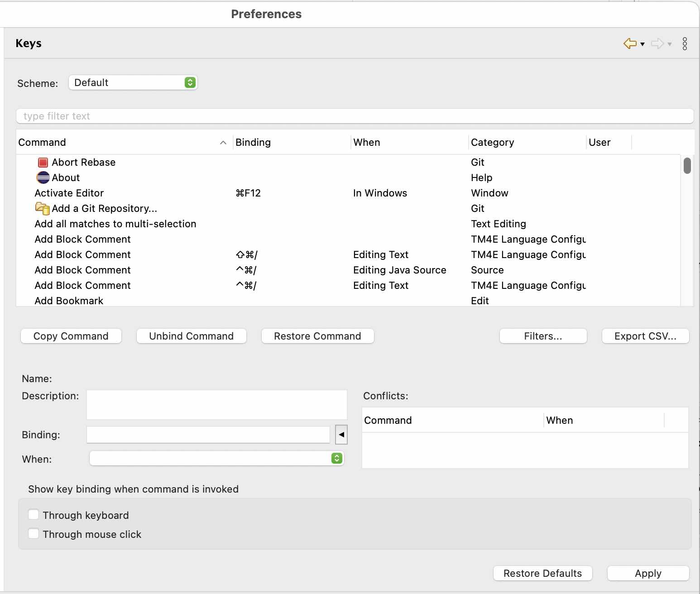700x594 pixels.
Task: Select the Activate Editor command row
Action: (69, 193)
